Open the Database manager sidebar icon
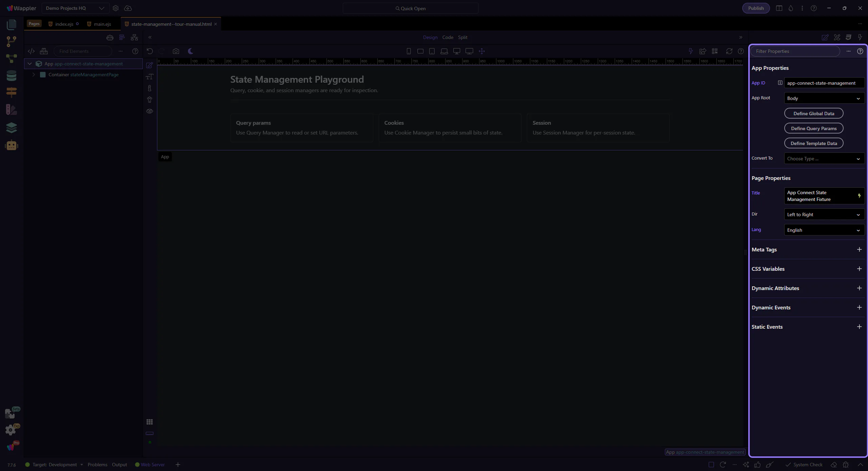 11,76
